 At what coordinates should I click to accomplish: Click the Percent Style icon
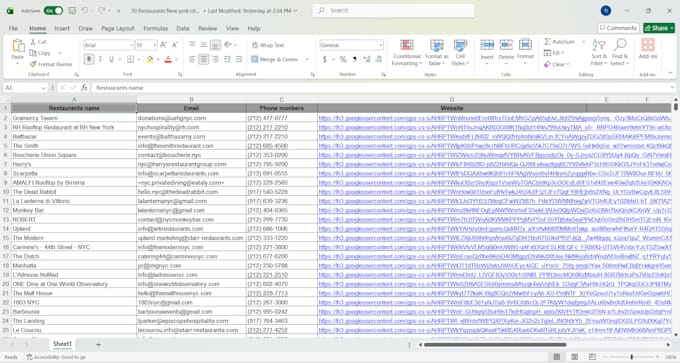pos(343,59)
